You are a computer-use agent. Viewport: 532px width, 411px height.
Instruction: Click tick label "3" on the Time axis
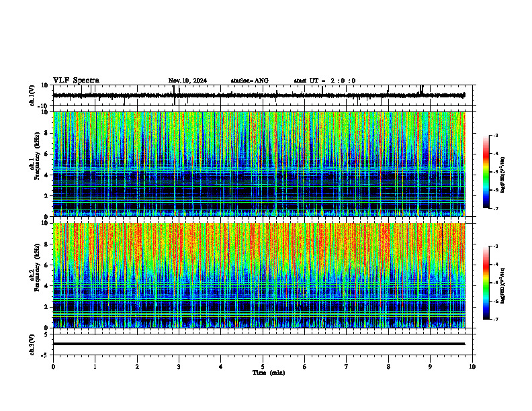[179, 367]
